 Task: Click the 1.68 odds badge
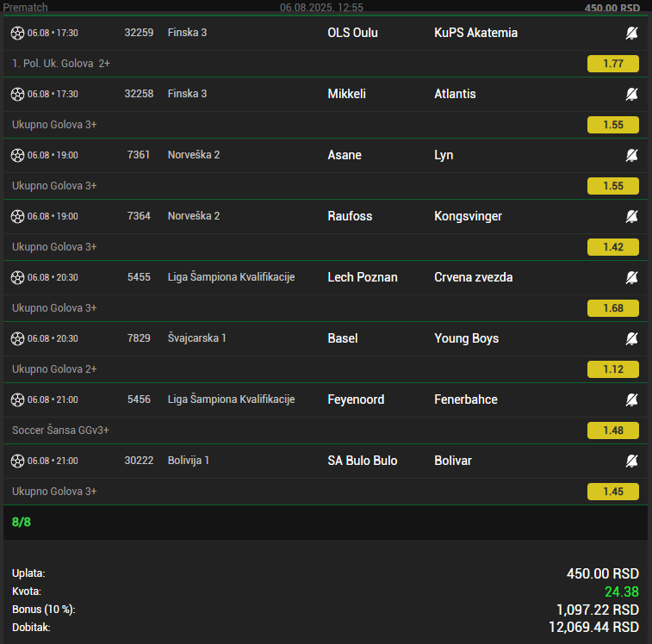[x=613, y=308]
